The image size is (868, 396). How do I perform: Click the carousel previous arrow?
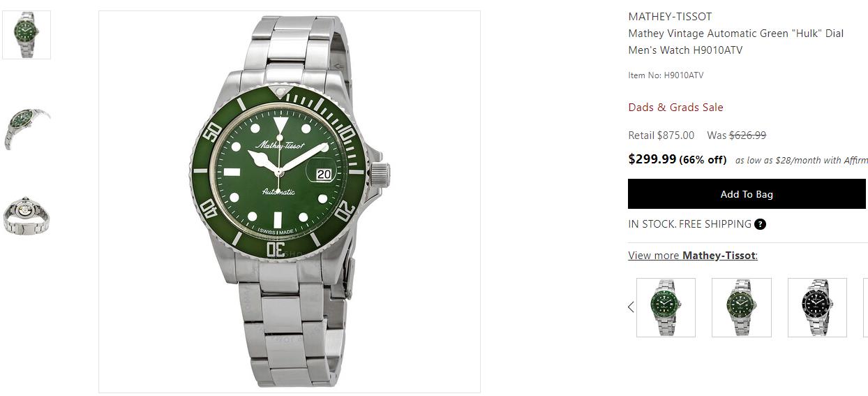[631, 307]
